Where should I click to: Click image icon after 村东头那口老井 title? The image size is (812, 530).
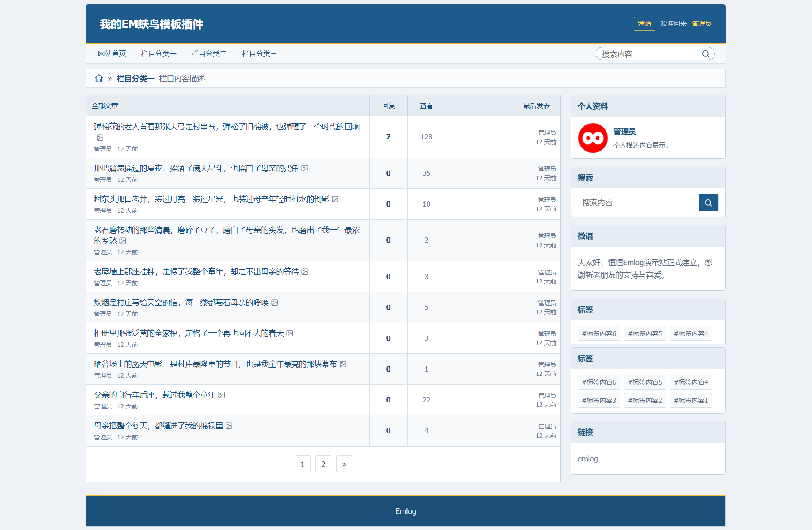[x=335, y=199]
